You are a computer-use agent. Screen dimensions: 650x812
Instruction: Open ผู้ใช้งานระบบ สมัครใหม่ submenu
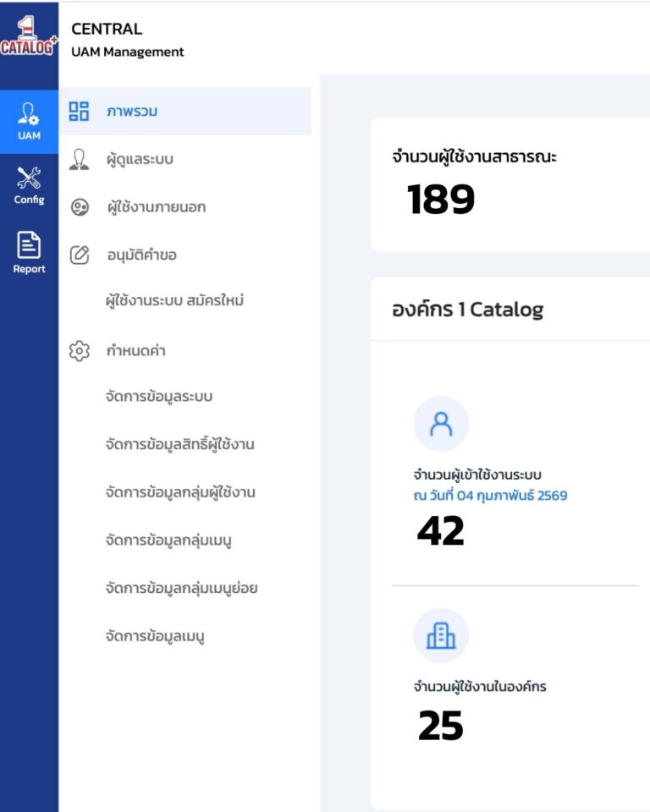coord(174,300)
